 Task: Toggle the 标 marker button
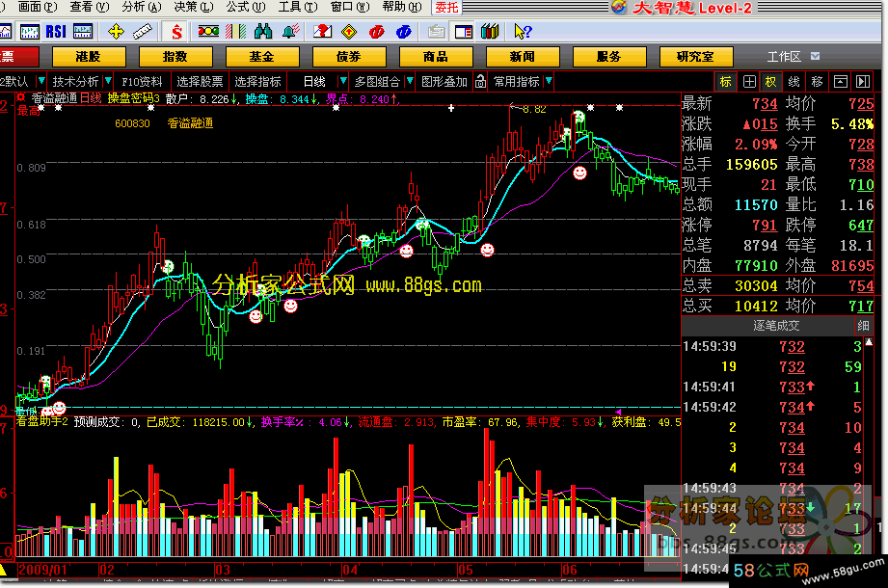tap(725, 82)
